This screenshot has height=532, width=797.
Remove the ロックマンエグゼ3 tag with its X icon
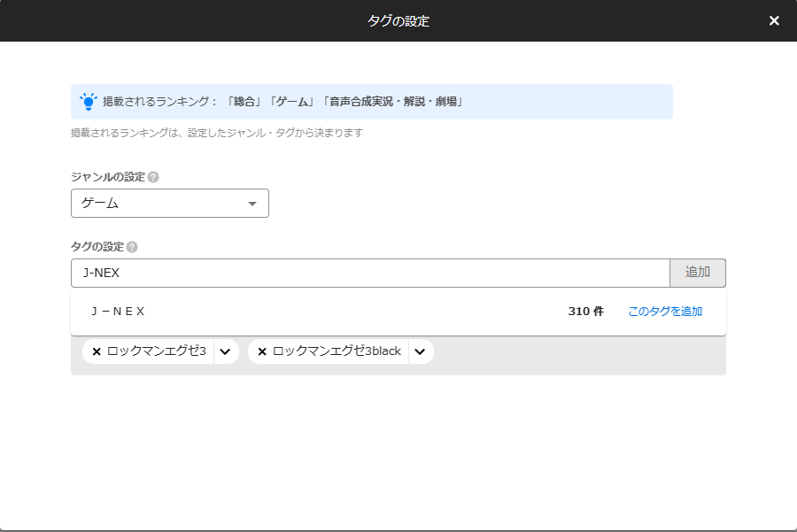pyautogui.click(x=95, y=351)
